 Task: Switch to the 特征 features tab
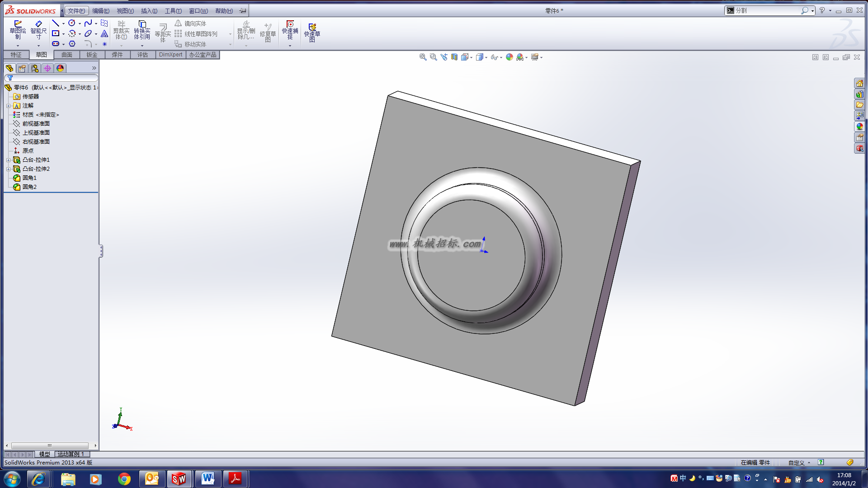[16, 55]
